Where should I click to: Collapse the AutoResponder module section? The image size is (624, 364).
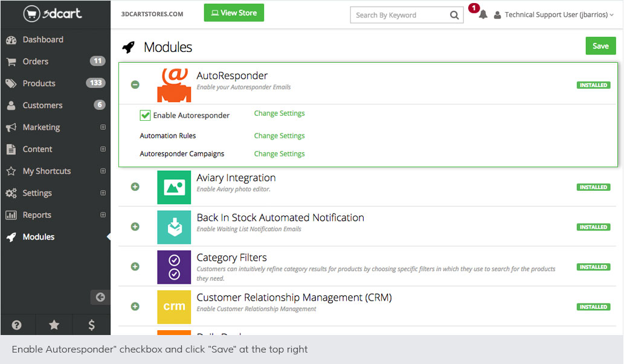click(135, 85)
